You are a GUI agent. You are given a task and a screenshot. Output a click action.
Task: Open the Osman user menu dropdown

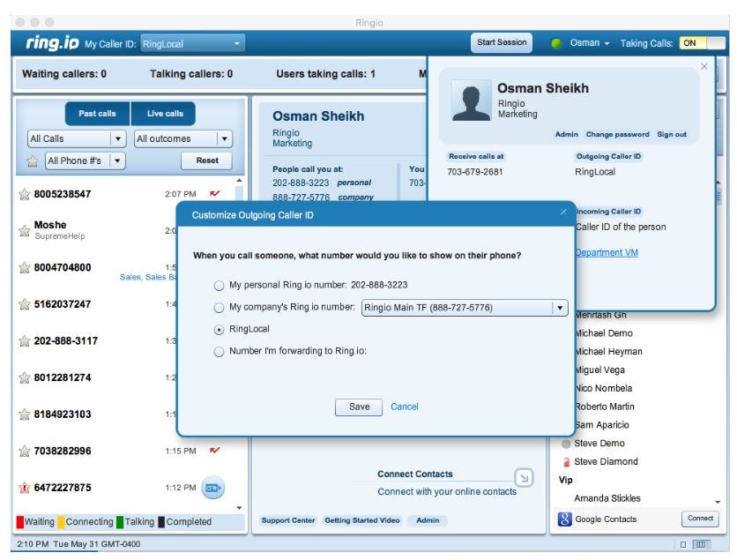[590, 43]
